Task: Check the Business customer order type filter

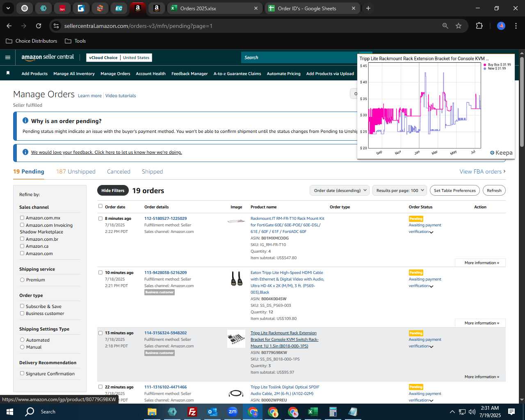Action: (22, 313)
